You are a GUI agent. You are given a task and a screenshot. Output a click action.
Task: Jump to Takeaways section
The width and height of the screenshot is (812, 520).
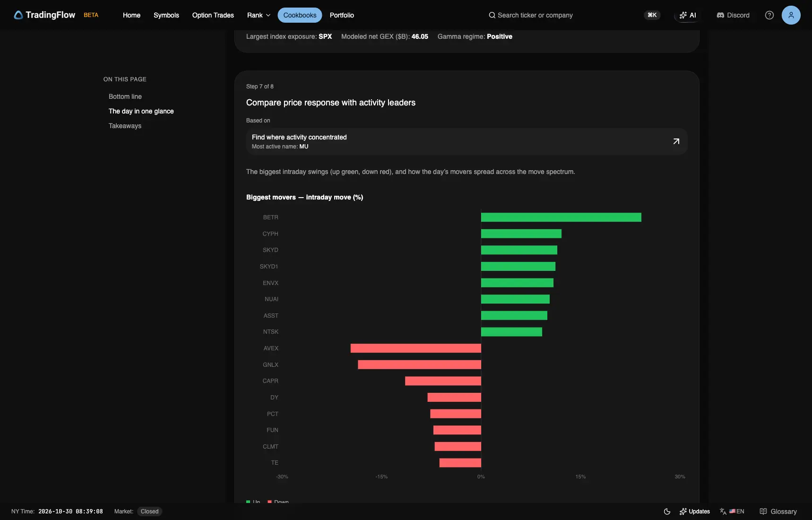tap(125, 126)
